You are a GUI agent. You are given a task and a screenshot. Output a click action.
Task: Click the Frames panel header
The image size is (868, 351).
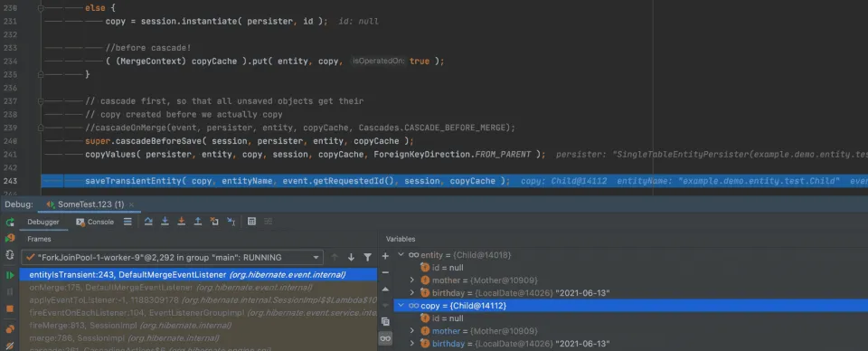[39, 239]
